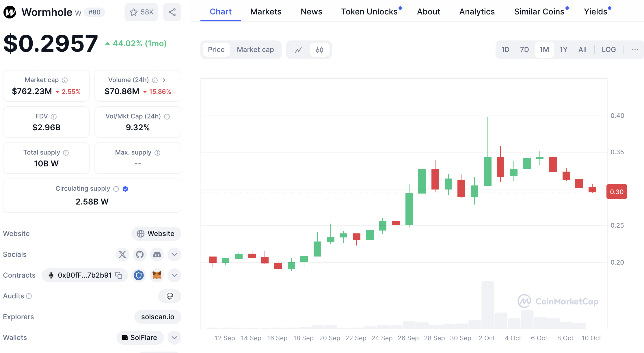Open Volume (24h) details chevron
Viewport: 644px width, 353px height.
click(164, 80)
